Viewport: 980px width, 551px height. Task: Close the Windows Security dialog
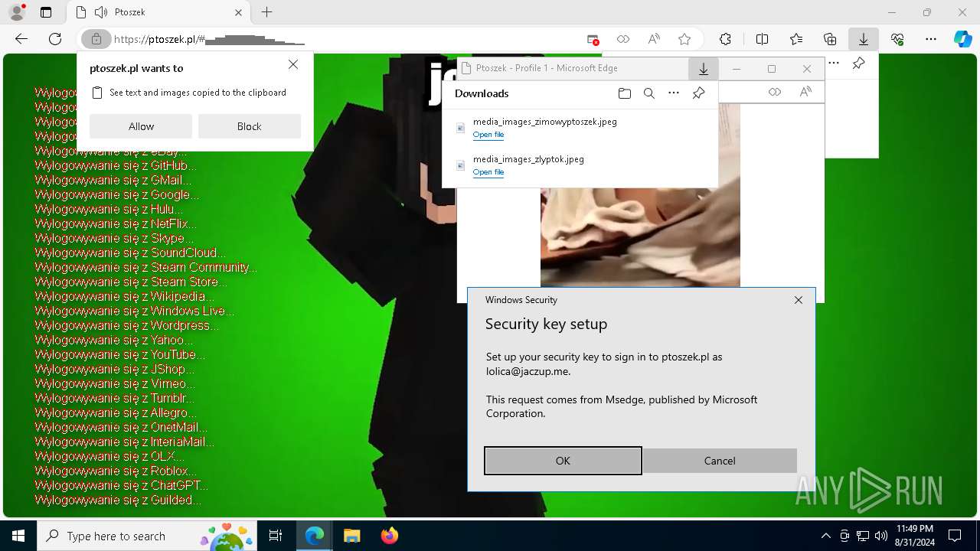(799, 300)
